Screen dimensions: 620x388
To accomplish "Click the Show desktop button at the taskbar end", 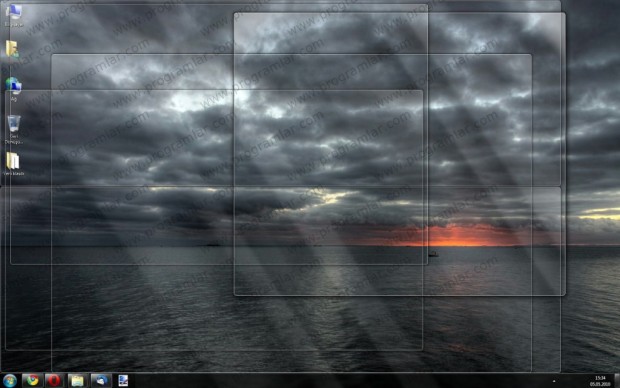I will pos(617,380).
